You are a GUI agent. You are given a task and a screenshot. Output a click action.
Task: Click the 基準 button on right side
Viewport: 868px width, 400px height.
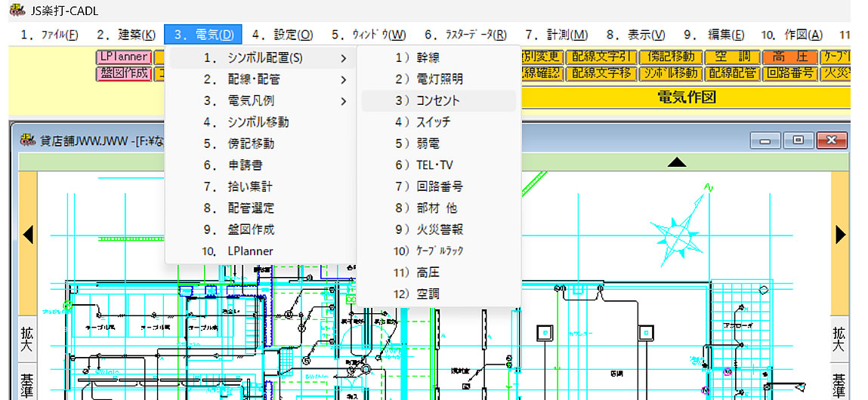pyautogui.click(x=840, y=386)
